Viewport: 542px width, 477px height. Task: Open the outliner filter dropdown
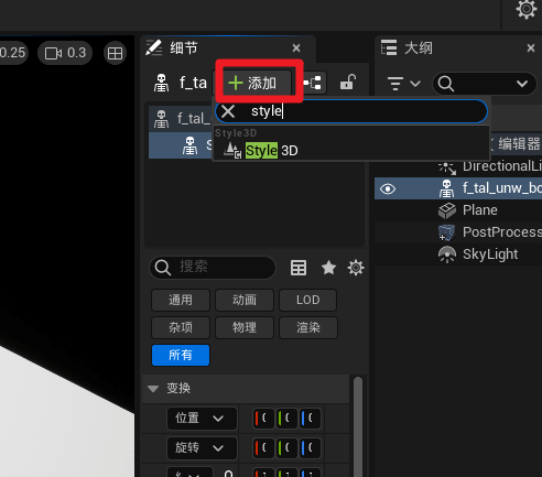point(403,84)
